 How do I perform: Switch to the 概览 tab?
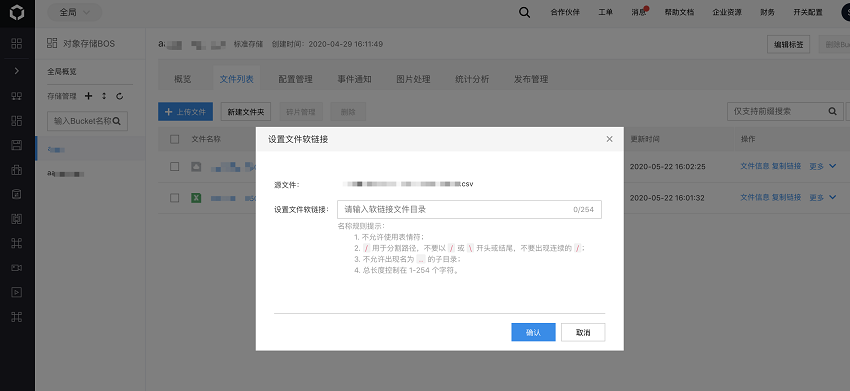click(x=183, y=79)
